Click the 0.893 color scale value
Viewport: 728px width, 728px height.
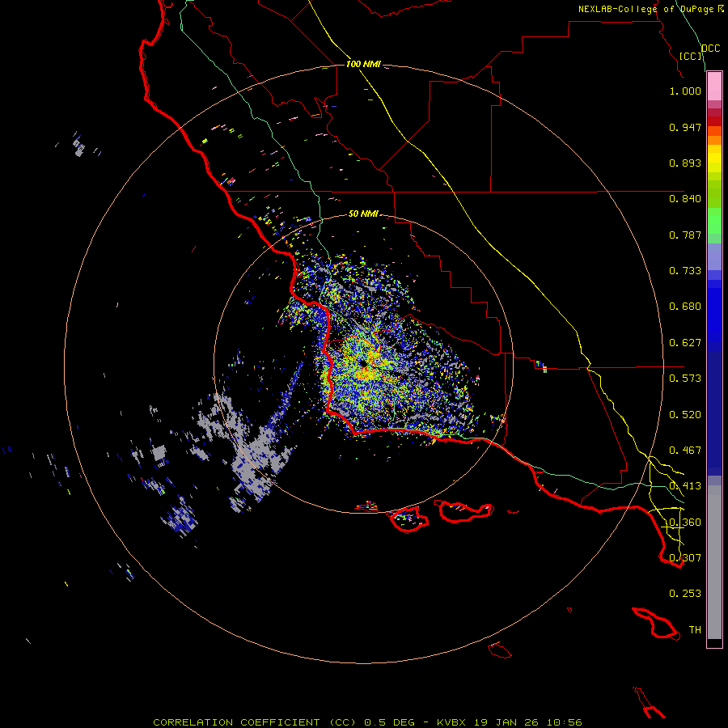(x=685, y=163)
